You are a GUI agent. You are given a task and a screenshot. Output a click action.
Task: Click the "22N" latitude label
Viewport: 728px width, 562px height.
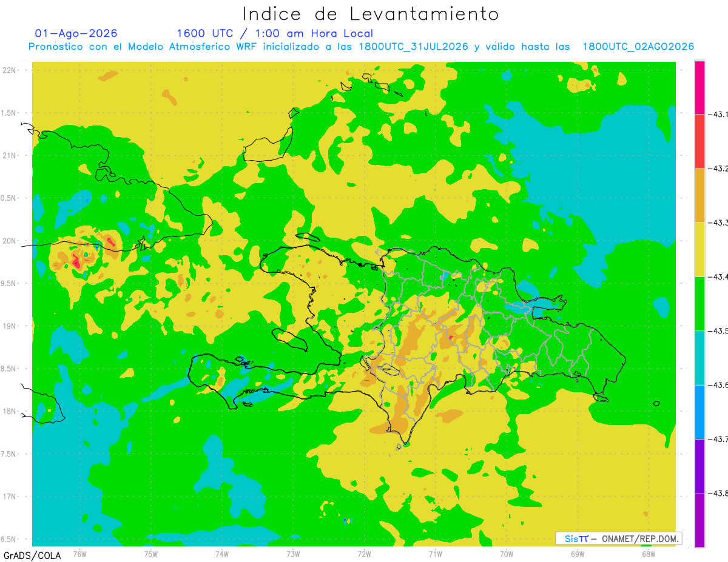click(x=10, y=70)
